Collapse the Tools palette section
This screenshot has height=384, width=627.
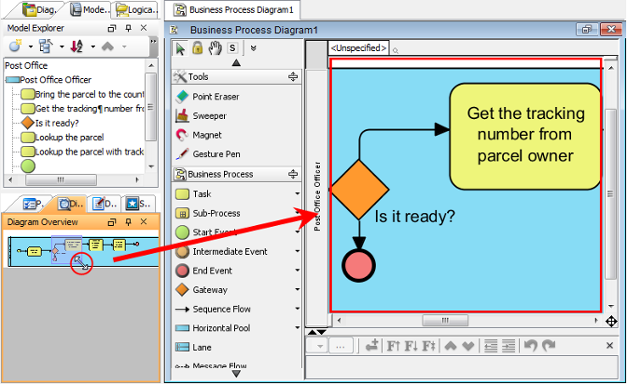tap(293, 76)
